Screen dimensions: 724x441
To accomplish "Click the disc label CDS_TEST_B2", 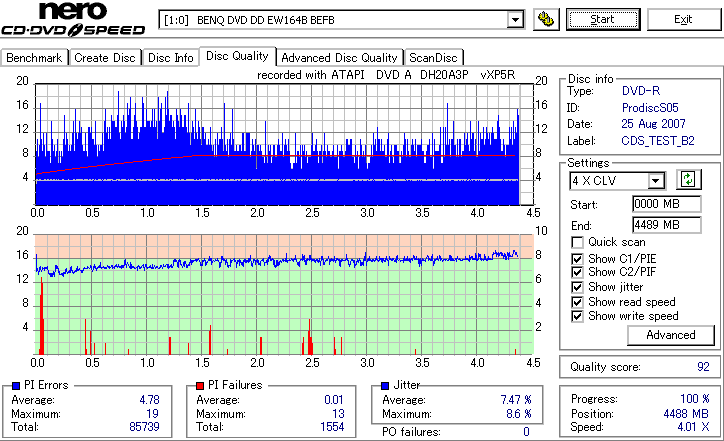I will point(658,141).
